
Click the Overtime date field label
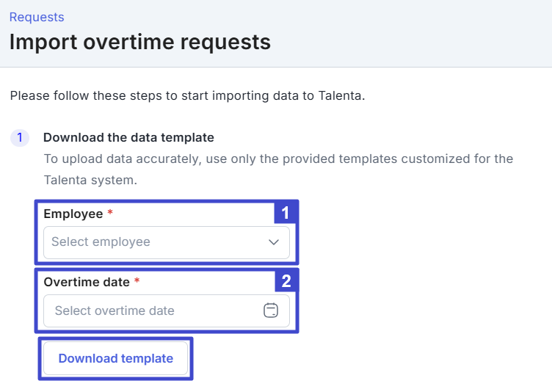coord(86,282)
